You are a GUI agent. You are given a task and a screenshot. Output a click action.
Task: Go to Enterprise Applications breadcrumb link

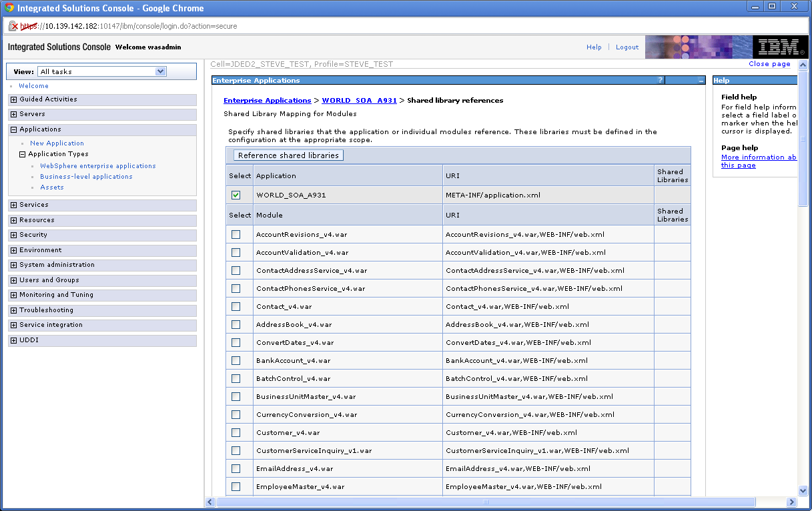pos(267,101)
